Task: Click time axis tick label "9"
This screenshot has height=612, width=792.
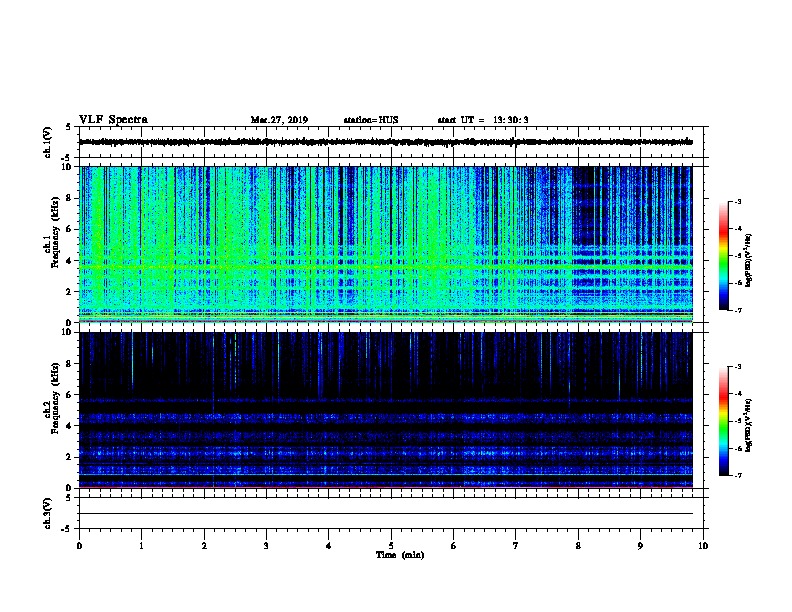Action: (640, 546)
